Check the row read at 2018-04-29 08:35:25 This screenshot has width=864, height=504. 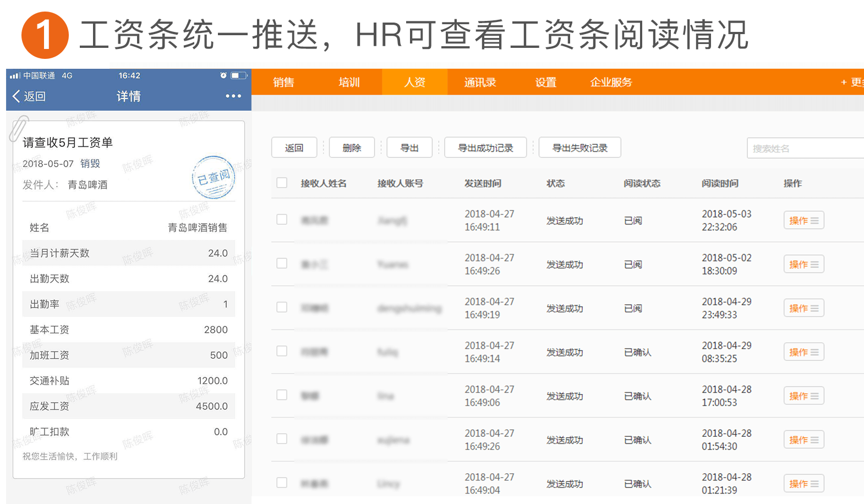[282, 351]
